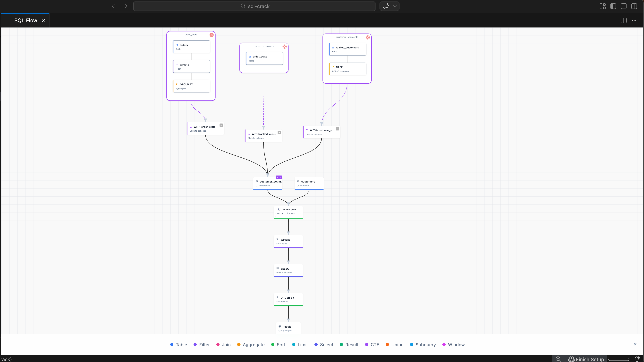Select the SQL Flow tab

tap(25, 20)
